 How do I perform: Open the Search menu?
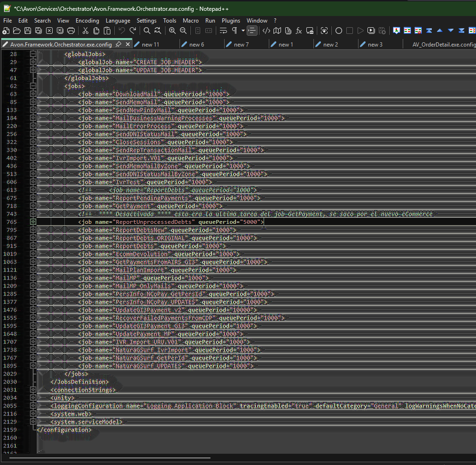[x=42, y=21]
